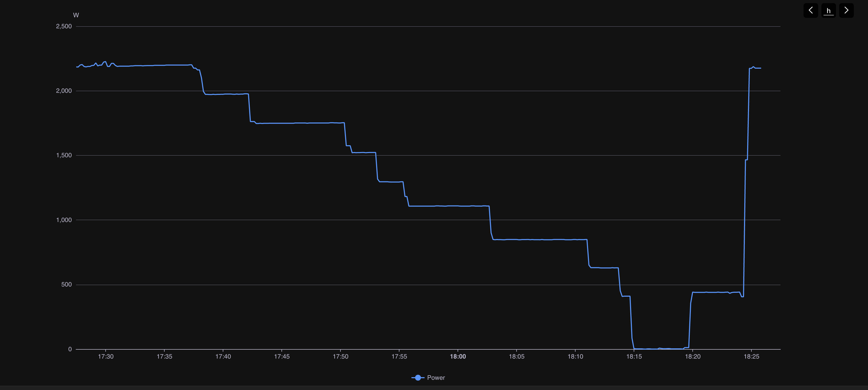868x390 pixels.
Task: Click the 500 y-axis label
Action: (x=66, y=284)
